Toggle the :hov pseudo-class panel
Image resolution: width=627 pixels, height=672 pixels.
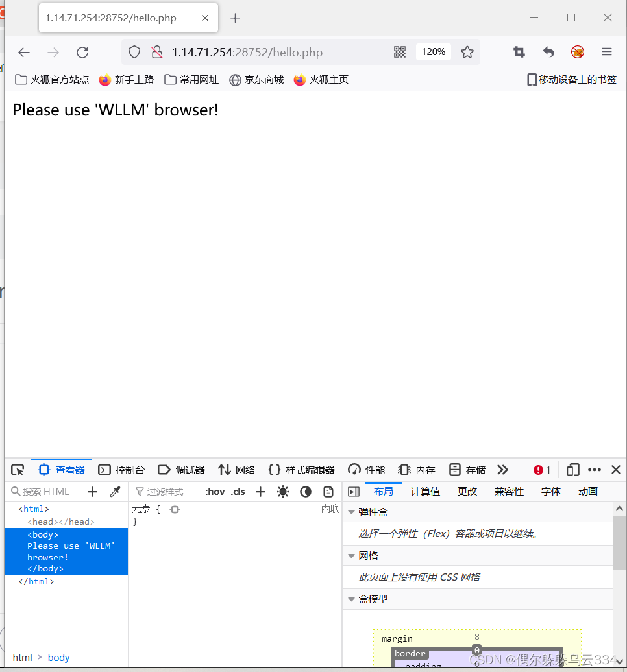point(215,491)
